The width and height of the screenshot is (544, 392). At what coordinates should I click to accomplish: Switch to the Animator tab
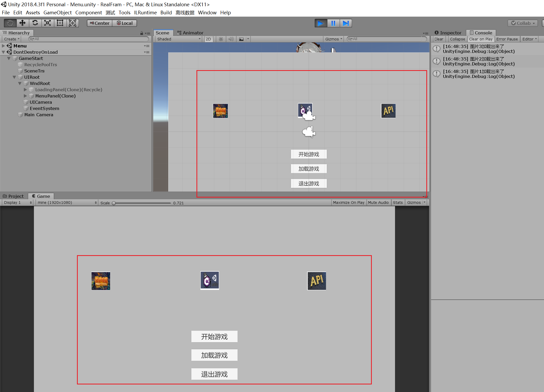[x=190, y=33]
